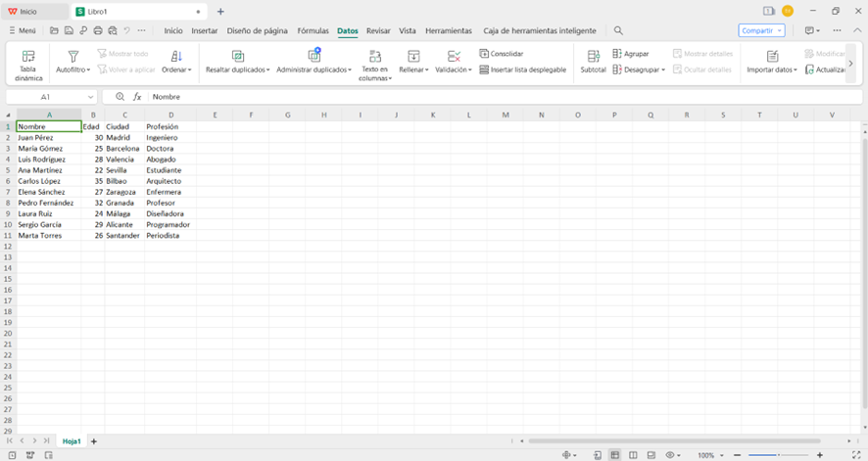Expand Administrar duplicados dropdown

(313, 69)
